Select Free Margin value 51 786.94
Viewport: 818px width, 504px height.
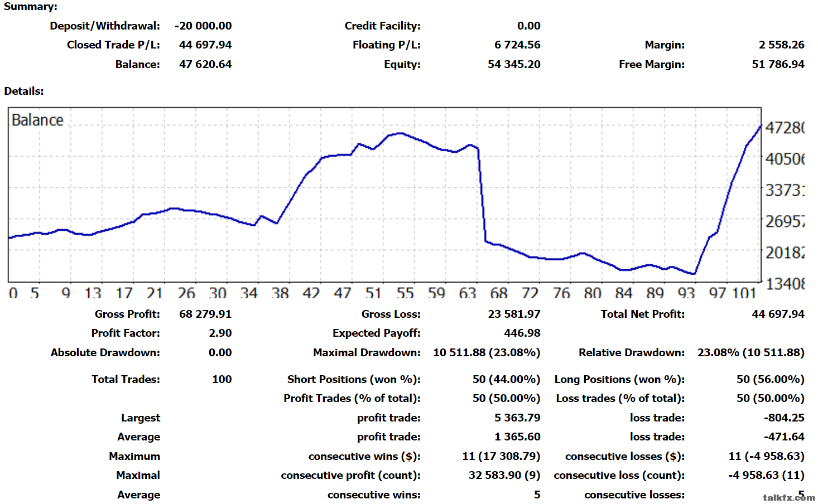[778, 64]
